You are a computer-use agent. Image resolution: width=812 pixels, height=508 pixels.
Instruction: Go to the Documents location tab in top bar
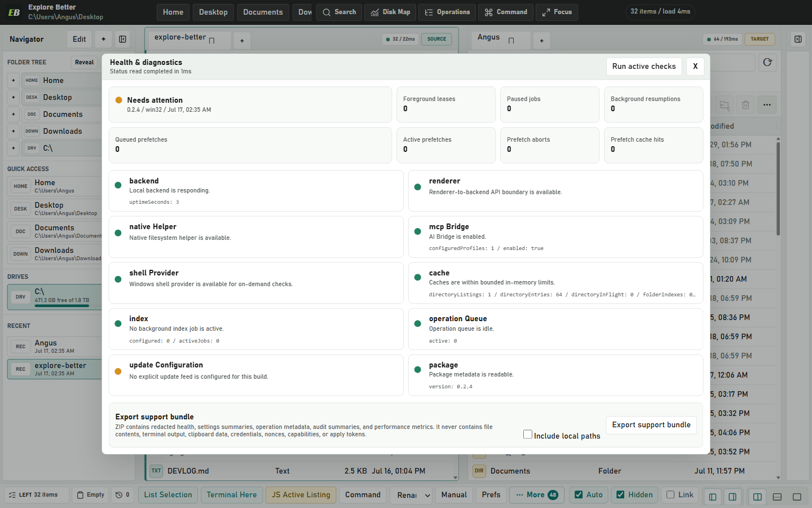(263, 12)
